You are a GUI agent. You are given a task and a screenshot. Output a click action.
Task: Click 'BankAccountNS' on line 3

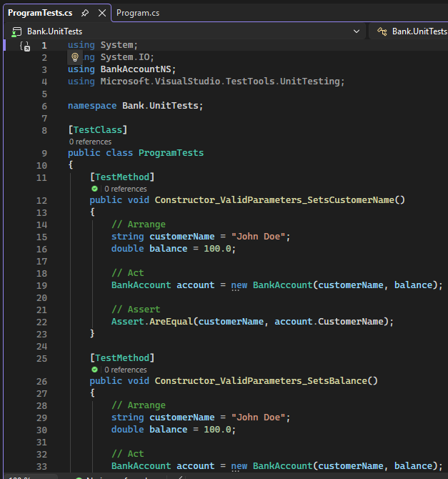click(136, 69)
